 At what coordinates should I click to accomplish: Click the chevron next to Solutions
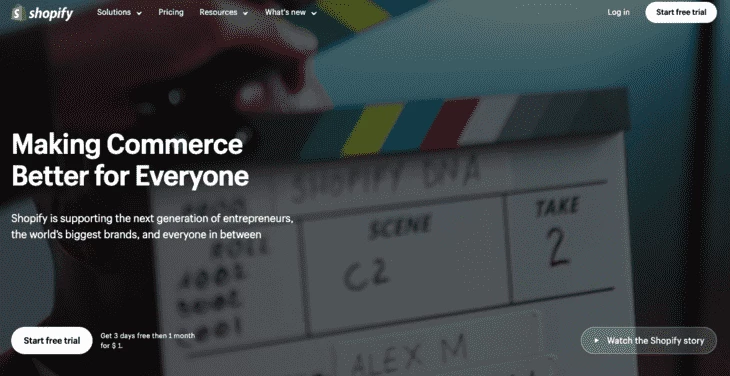tap(139, 13)
